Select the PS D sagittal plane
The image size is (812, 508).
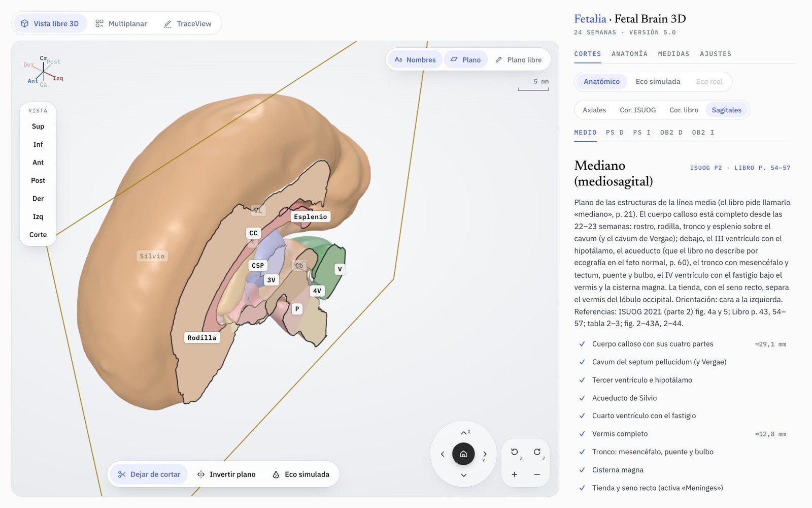(x=615, y=133)
